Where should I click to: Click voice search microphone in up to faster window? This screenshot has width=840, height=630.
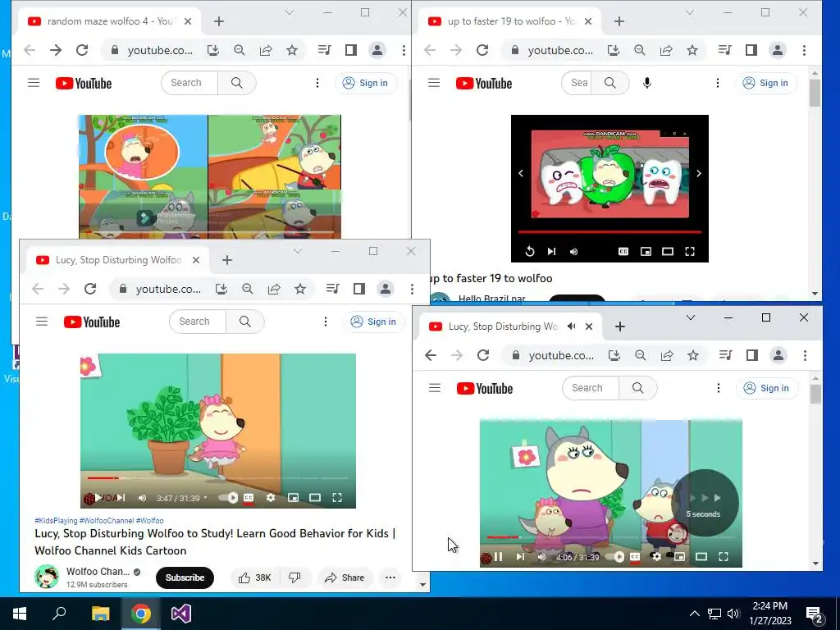click(647, 83)
